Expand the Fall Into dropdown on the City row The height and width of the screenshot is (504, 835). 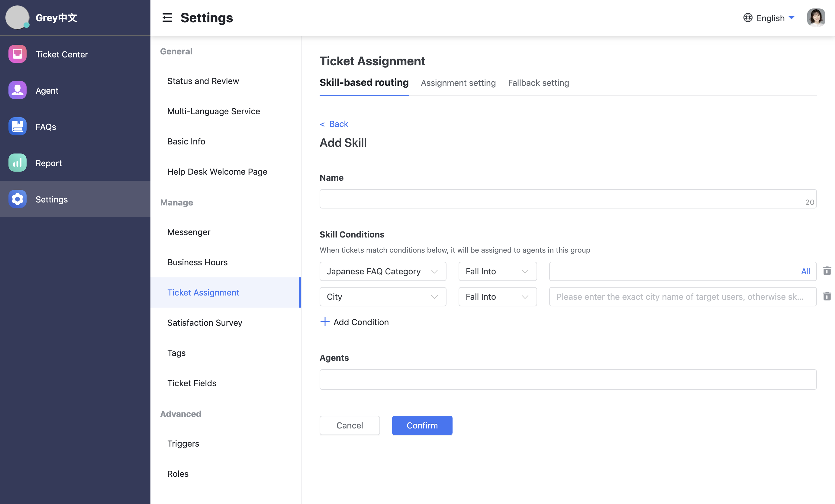tap(497, 297)
